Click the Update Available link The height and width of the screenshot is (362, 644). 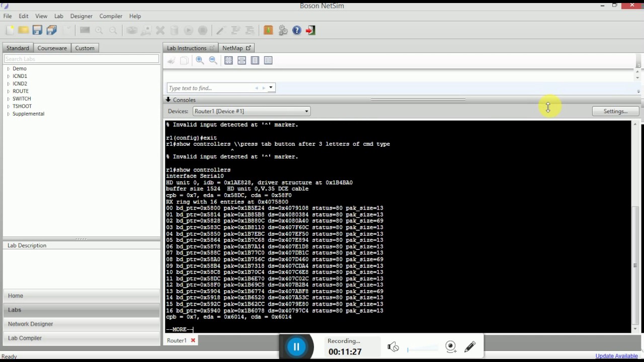(x=616, y=356)
